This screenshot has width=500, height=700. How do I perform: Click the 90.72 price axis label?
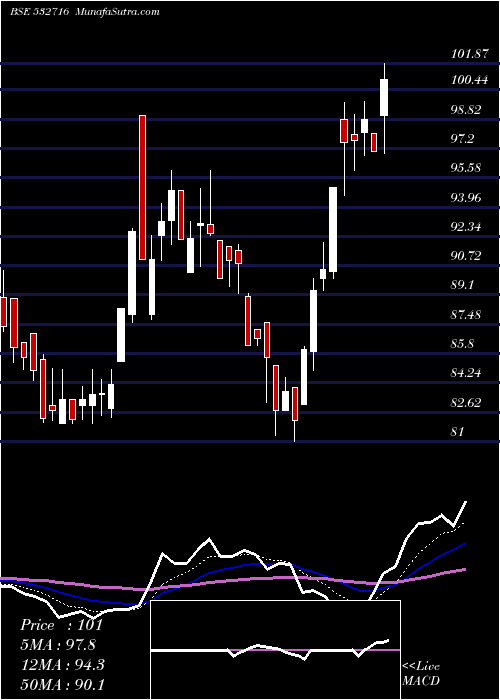pyautogui.click(x=466, y=256)
